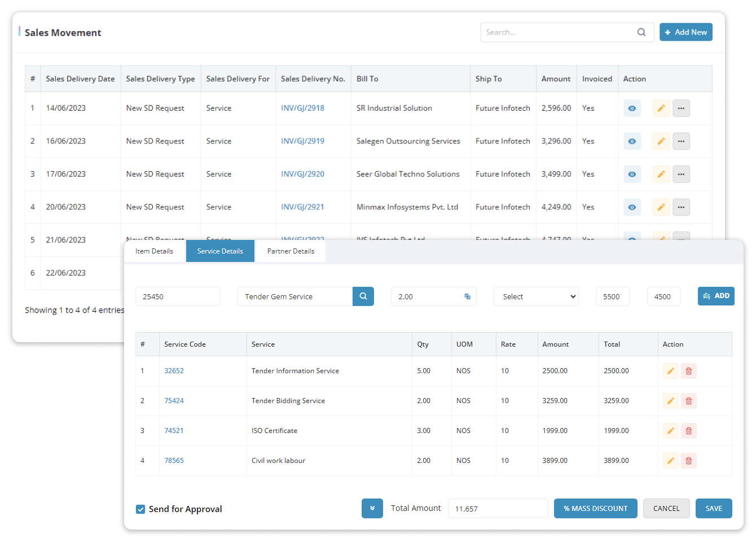
Task: View the Minmax Infosystems sales delivery
Action: [x=632, y=207]
